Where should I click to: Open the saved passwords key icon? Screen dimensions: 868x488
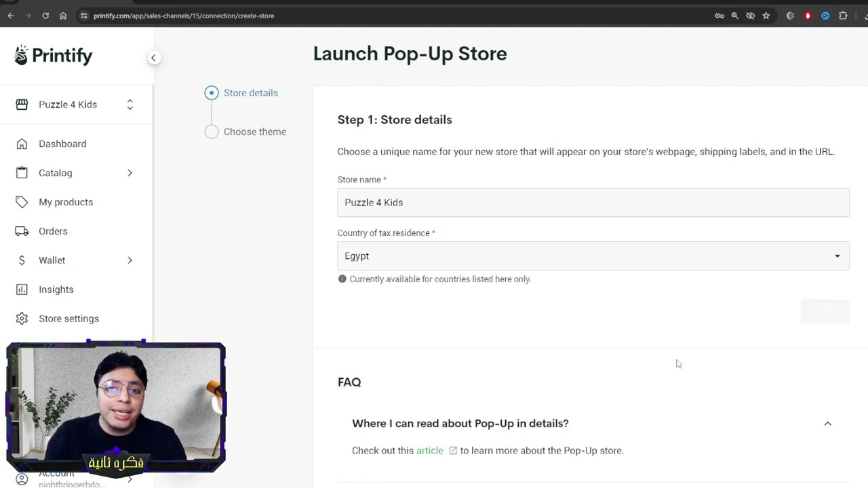719,16
